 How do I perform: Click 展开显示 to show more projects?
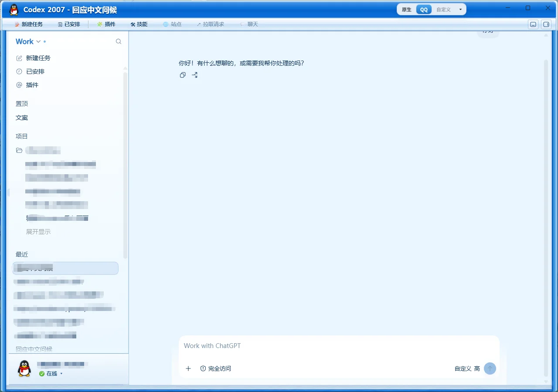click(x=38, y=232)
